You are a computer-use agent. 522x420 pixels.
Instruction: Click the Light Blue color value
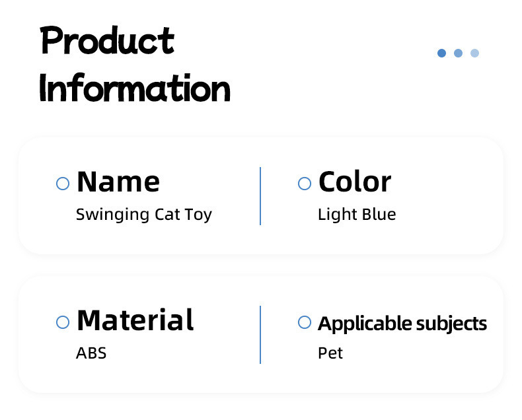[x=357, y=215]
